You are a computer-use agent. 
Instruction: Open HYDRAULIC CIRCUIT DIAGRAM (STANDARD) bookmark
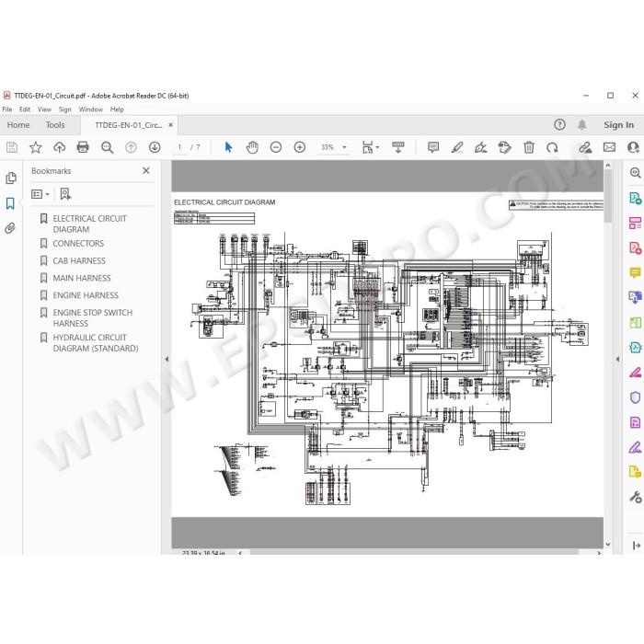(96, 343)
